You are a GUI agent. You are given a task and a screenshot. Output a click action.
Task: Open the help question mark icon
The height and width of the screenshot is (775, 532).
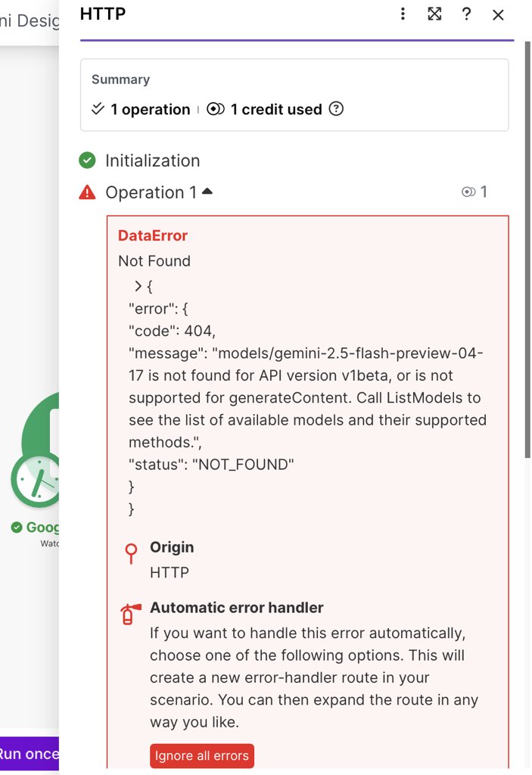point(466,14)
